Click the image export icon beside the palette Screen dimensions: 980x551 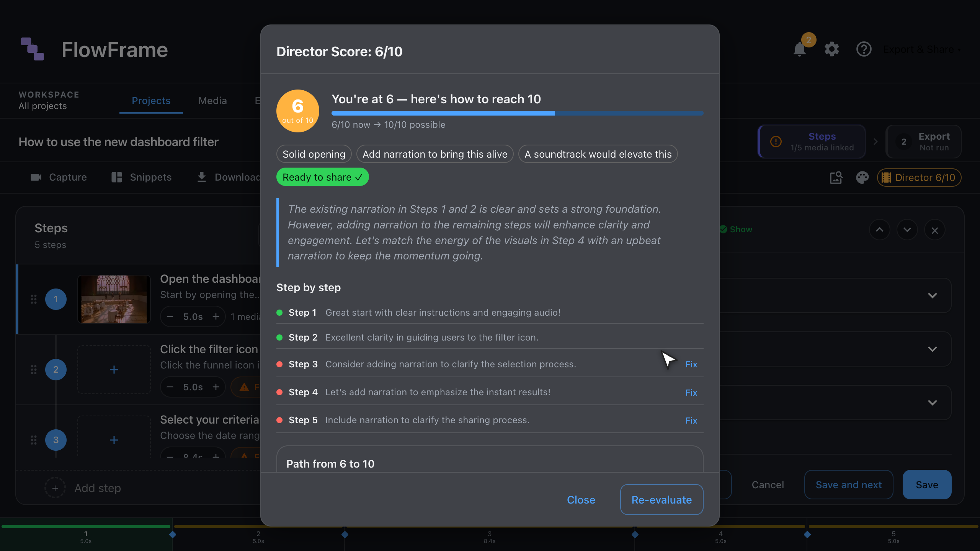point(836,178)
